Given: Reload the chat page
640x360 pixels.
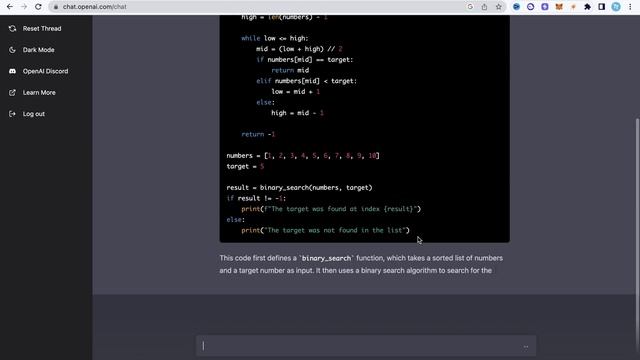Looking at the screenshot, I should click(x=38, y=7).
